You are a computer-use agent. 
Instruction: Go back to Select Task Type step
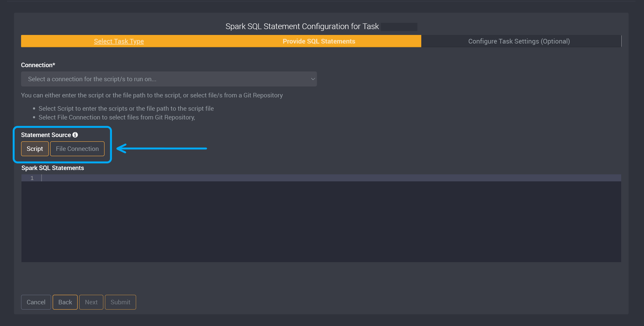[x=119, y=41]
